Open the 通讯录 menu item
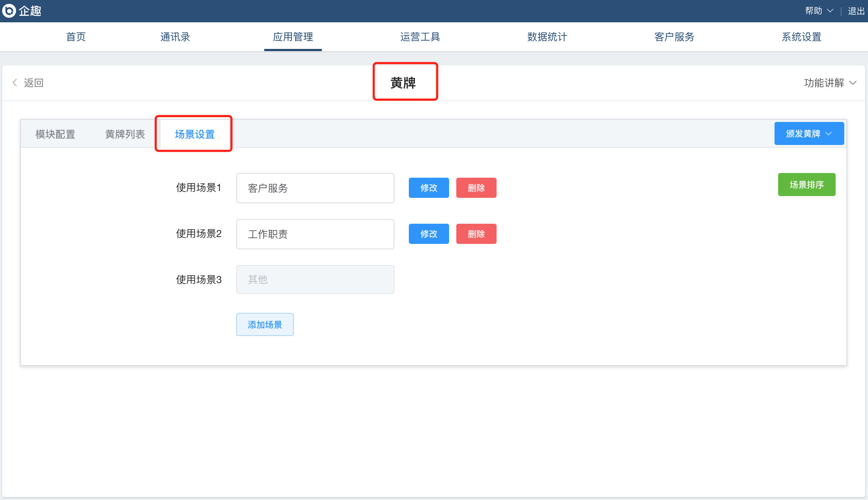868x500 pixels. tap(175, 37)
